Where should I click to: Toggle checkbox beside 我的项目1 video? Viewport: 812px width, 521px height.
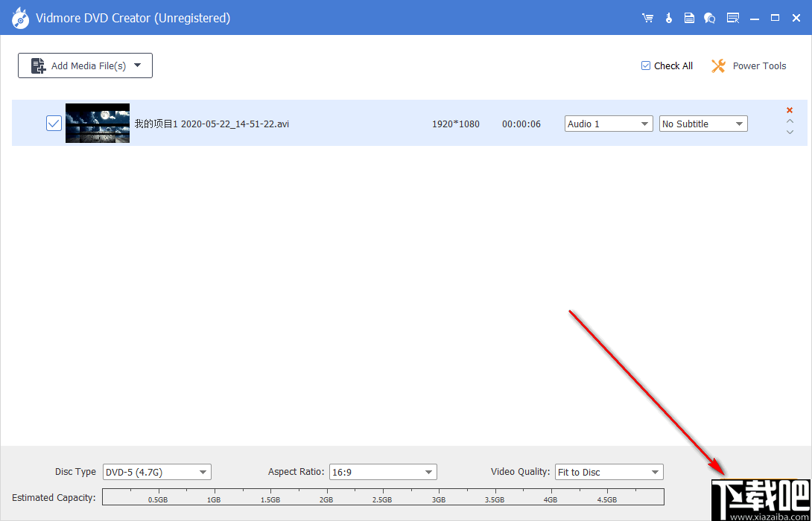click(x=53, y=123)
